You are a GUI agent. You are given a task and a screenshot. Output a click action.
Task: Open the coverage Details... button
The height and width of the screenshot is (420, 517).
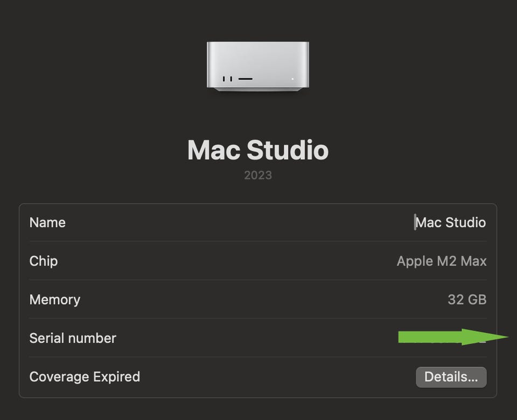[x=451, y=377]
